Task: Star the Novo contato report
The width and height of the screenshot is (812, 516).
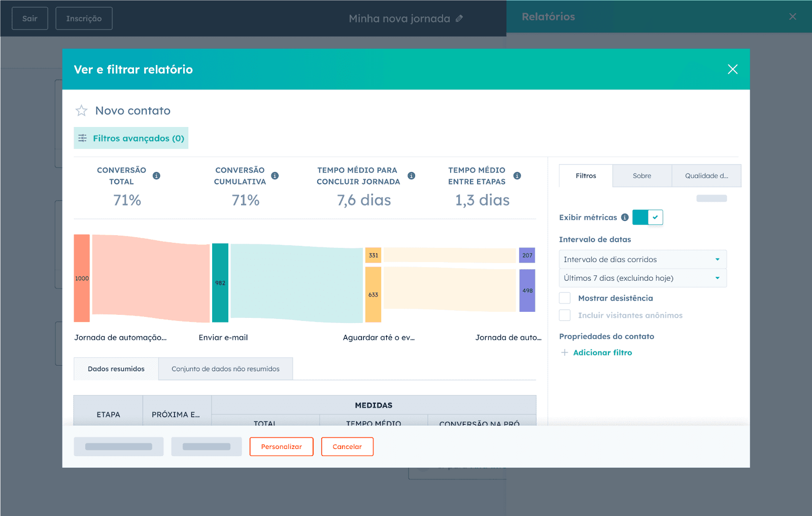Action: point(82,110)
